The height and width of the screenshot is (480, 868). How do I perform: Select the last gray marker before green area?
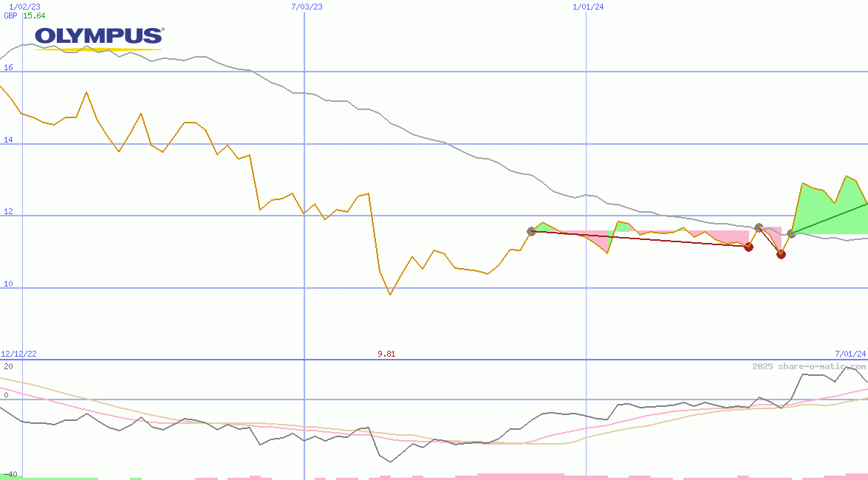coord(791,233)
